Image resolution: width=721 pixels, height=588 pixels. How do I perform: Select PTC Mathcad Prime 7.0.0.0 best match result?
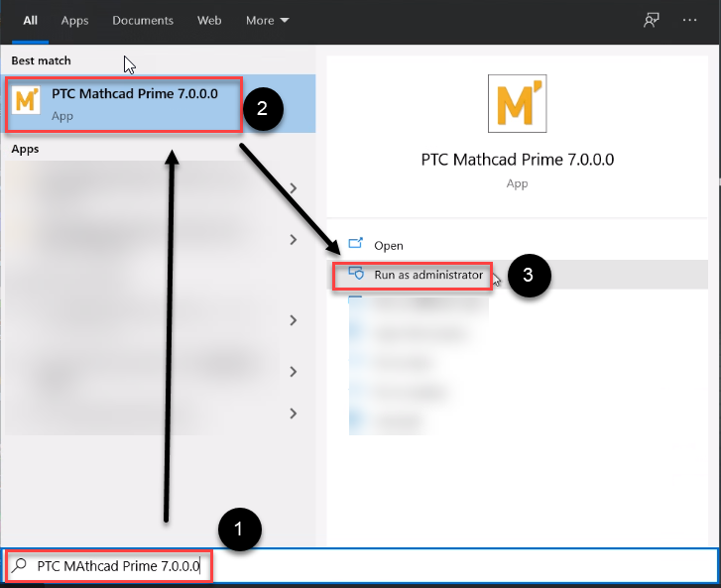click(158, 104)
